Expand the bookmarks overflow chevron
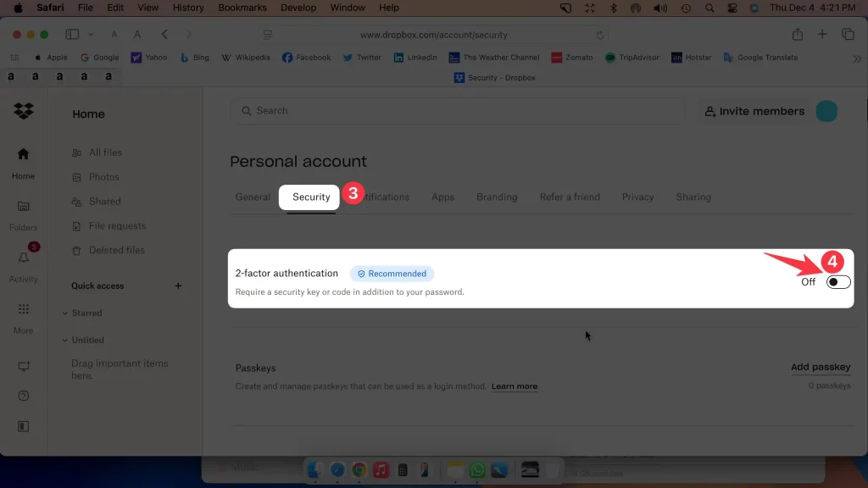The width and height of the screenshot is (868, 488). (857, 59)
